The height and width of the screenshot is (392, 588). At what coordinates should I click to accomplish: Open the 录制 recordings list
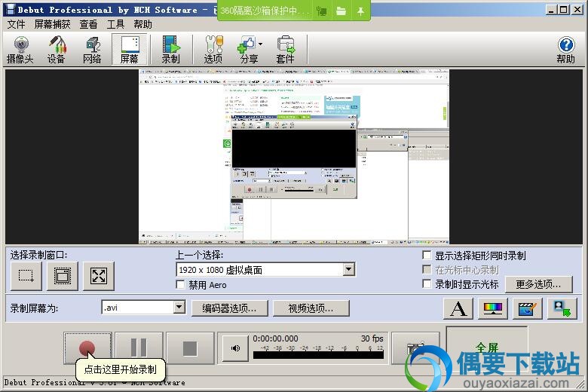pyautogui.click(x=171, y=50)
